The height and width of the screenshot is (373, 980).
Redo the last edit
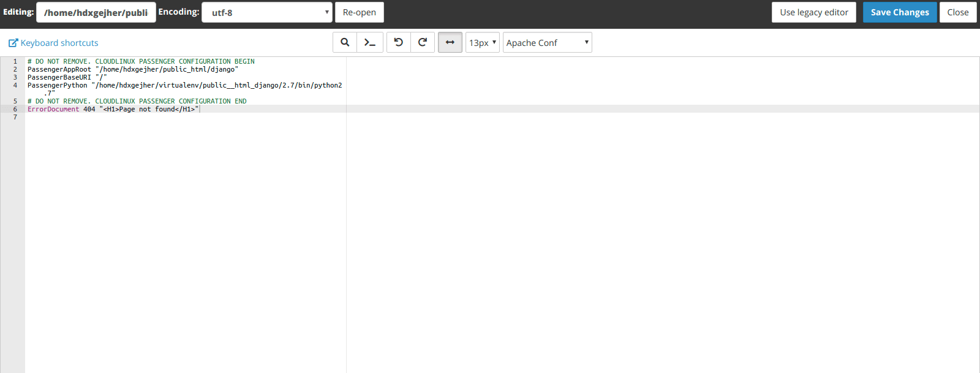(x=423, y=42)
